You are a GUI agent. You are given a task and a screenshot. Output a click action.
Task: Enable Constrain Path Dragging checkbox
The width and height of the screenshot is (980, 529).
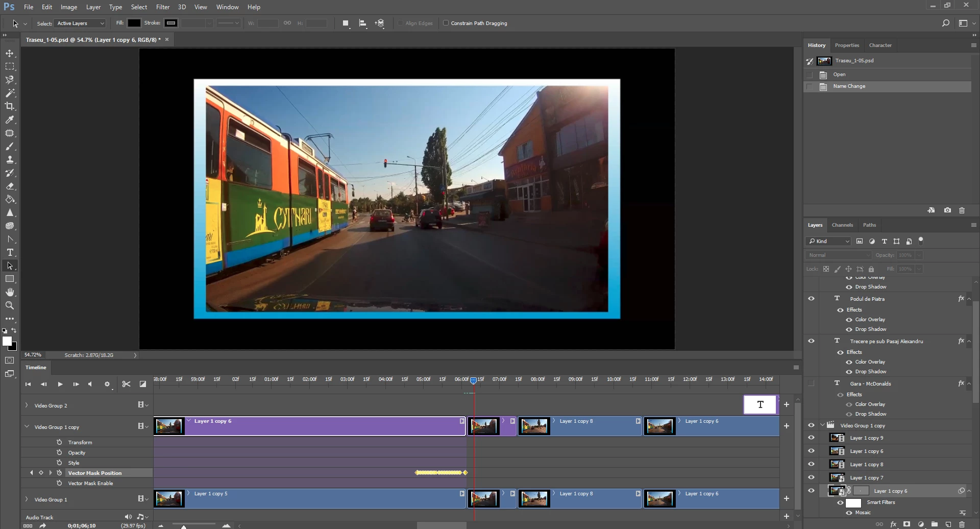446,23
